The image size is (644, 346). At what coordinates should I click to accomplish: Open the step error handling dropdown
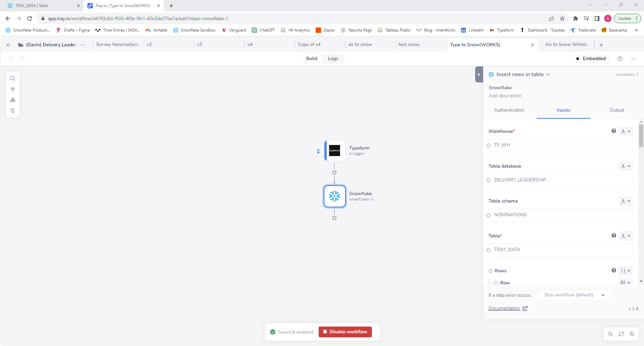[575, 295]
